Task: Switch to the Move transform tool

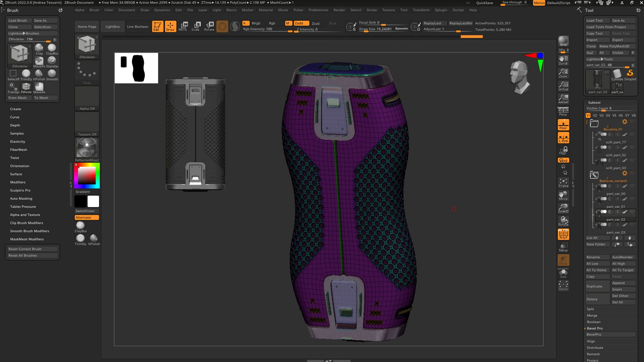Action: tap(183, 26)
